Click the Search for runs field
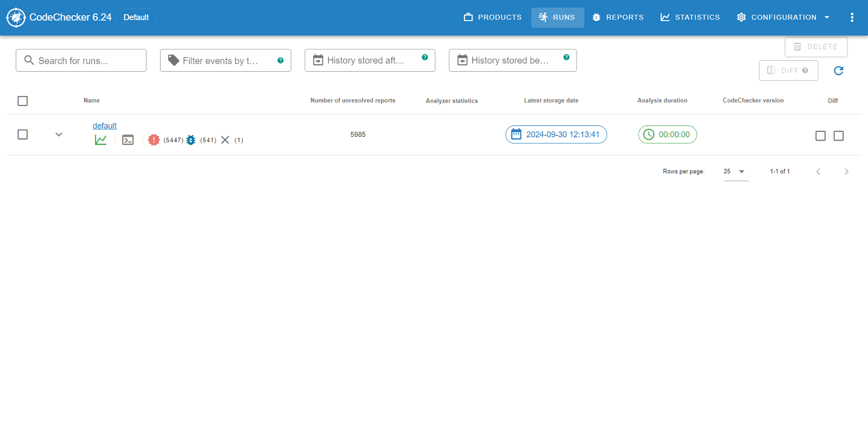This screenshot has width=868, height=423. pyautogui.click(x=81, y=61)
